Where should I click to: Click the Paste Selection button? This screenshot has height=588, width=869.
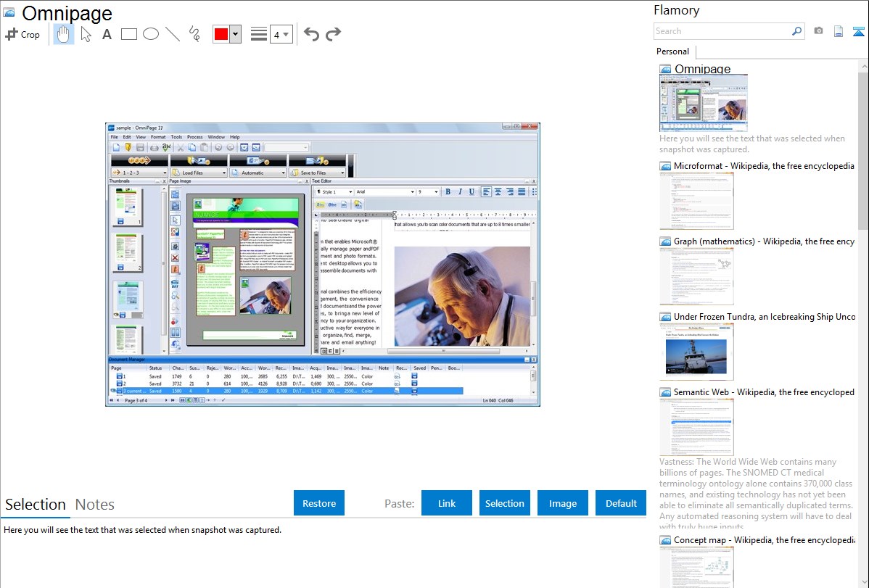[504, 503]
